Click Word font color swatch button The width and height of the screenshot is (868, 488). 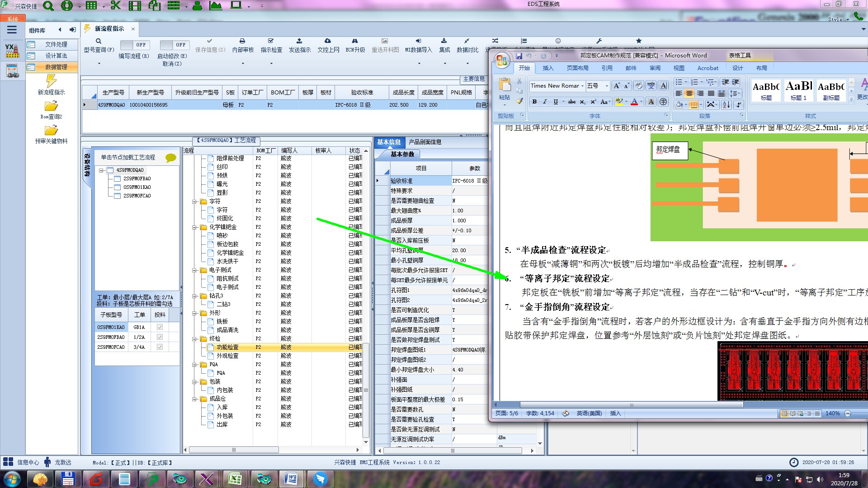pos(634,102)
